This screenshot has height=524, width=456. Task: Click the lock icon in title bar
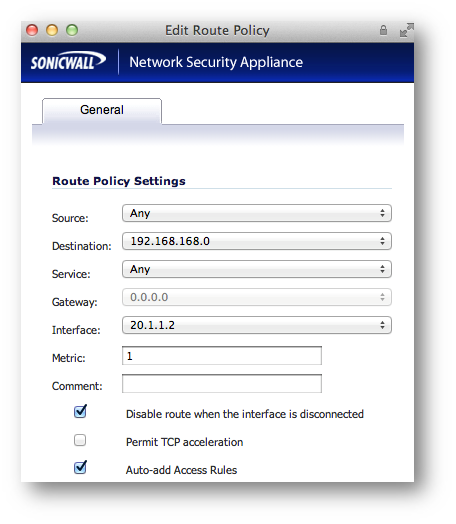(383, 30)
